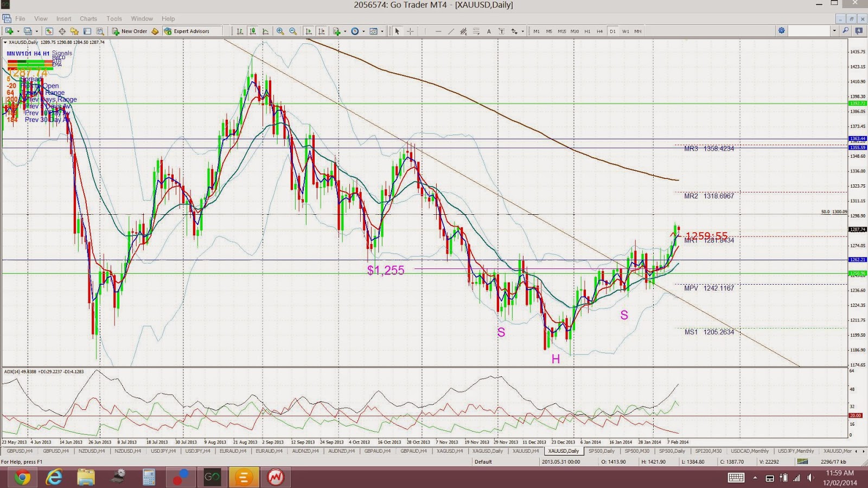Switch timeframe to M15
Image resolution: width=868 pixels, height=488 pixels.
(x=561, y=31)
